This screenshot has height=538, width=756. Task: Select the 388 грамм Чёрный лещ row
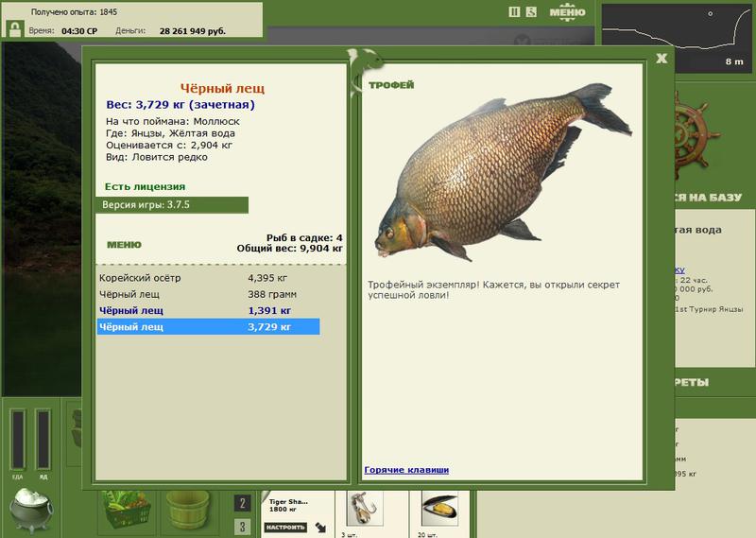(x=208, y=294)
